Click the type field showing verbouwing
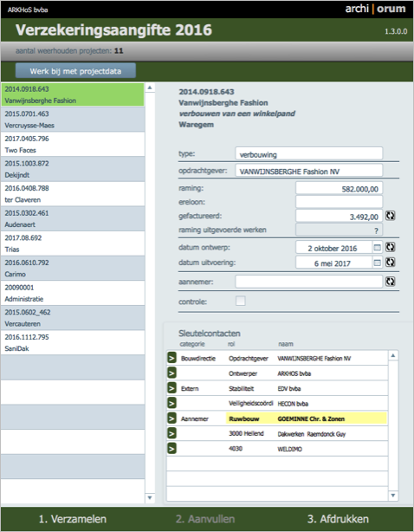414x532 pixels. click(x=309, y=154)
